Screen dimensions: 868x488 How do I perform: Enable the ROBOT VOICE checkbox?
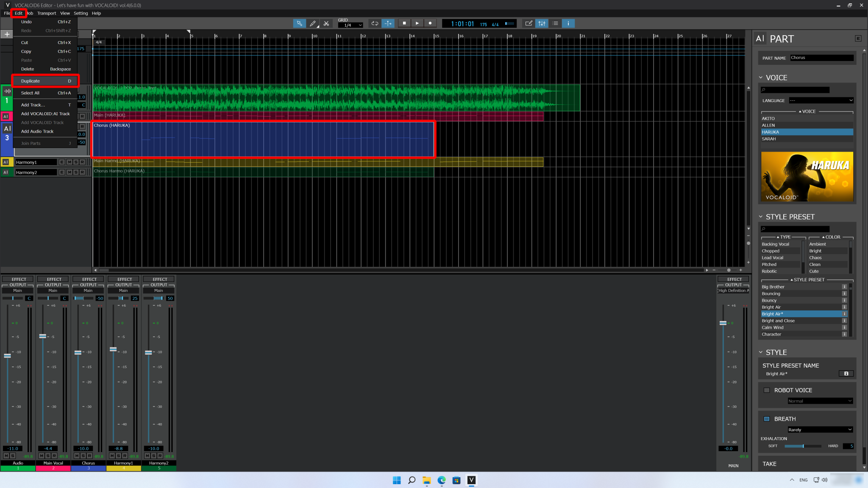767,390
